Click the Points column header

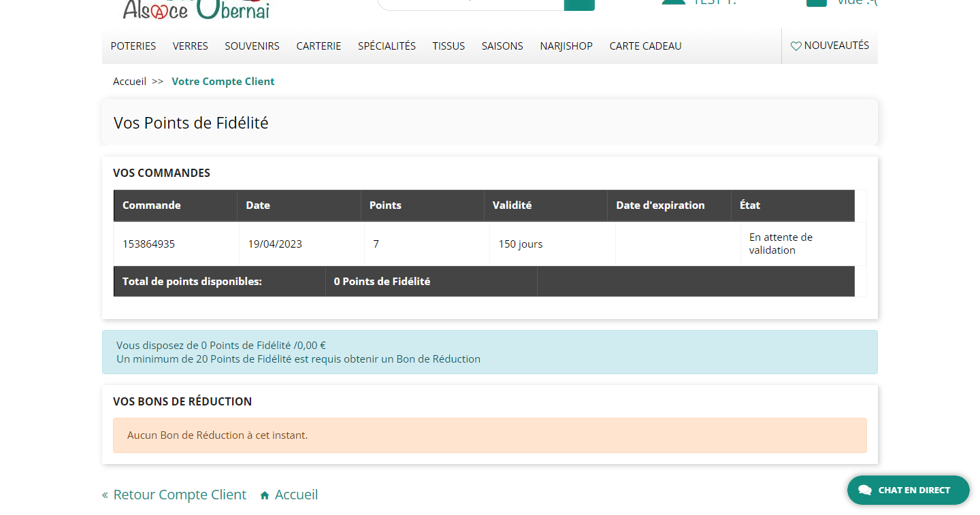(x=423, y=205)
